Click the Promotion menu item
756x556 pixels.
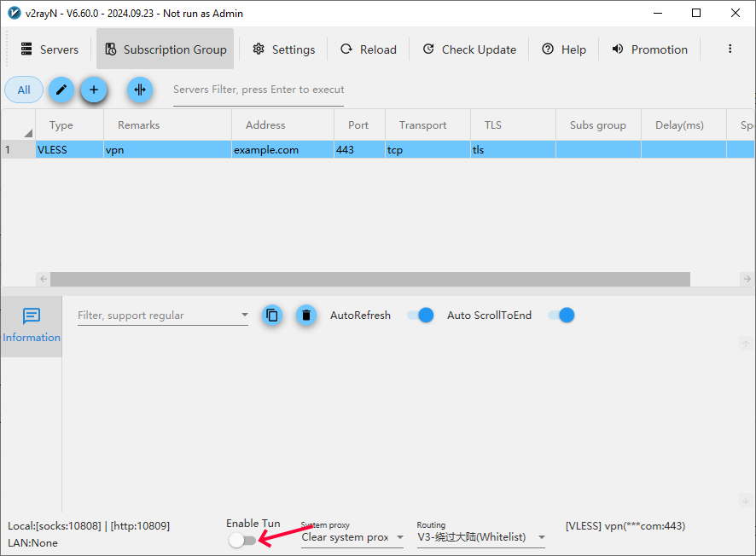point(650,49)
